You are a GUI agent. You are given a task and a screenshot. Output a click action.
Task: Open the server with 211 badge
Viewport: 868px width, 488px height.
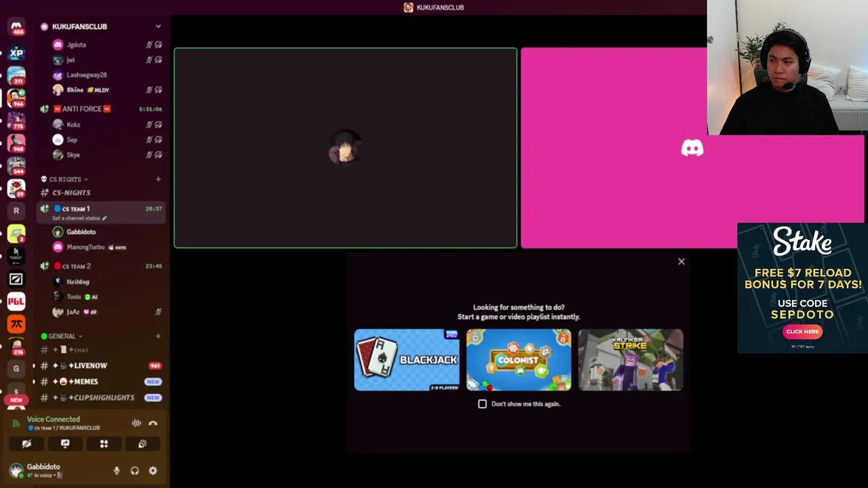pos(16,75)
